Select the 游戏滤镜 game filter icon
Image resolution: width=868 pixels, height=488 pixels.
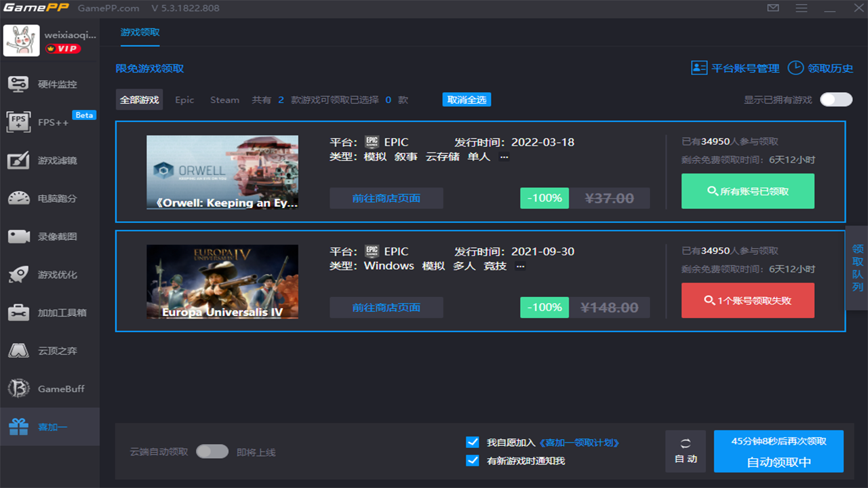(x=18, y=161)
